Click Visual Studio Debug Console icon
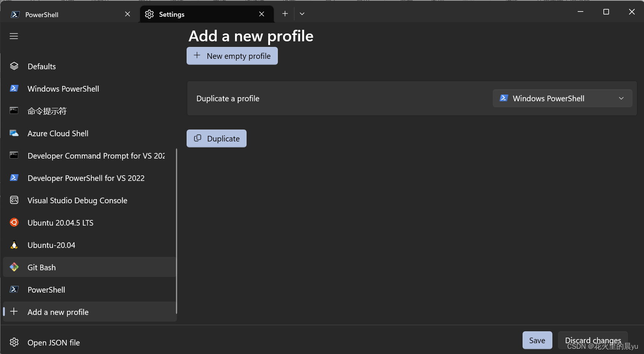The height and width of the screenshot is (354, 644). (14, 200)
